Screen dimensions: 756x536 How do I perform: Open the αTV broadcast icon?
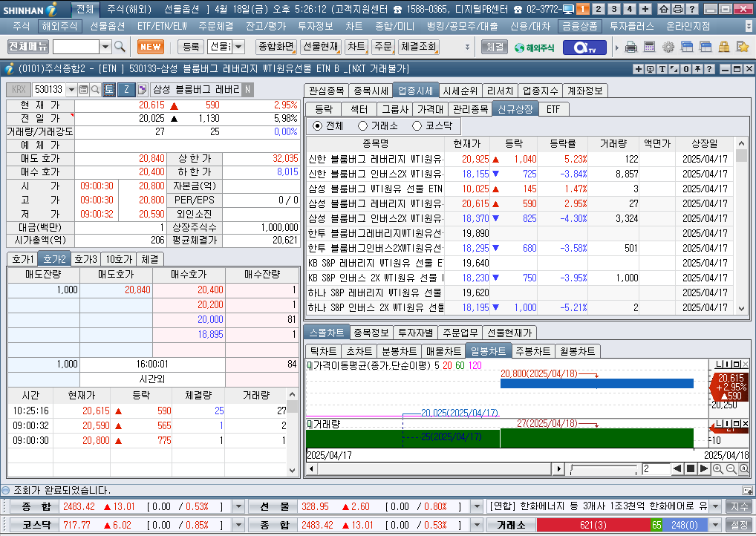point(584,48)
